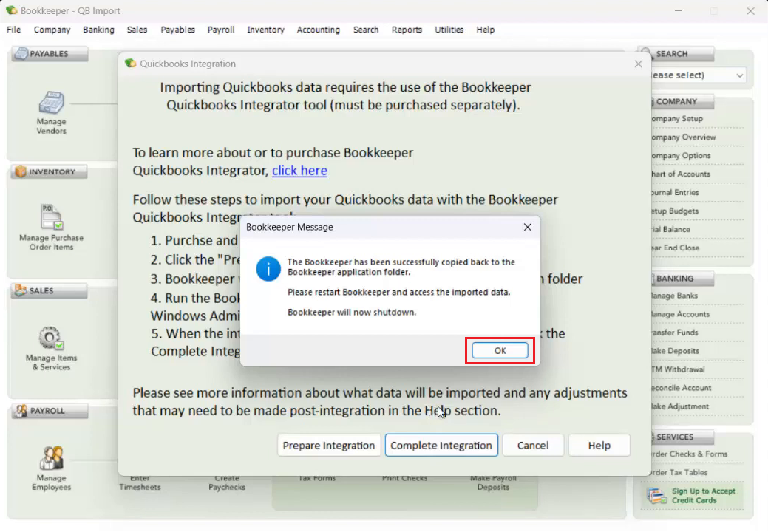Open Make Deposits link
This screenshot has height=532, width=768.
point(675,351)
